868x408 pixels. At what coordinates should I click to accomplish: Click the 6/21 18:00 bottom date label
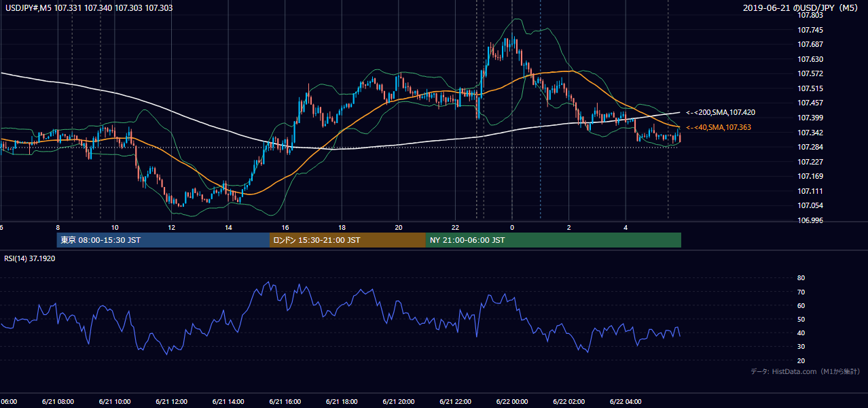coord(341,402)
